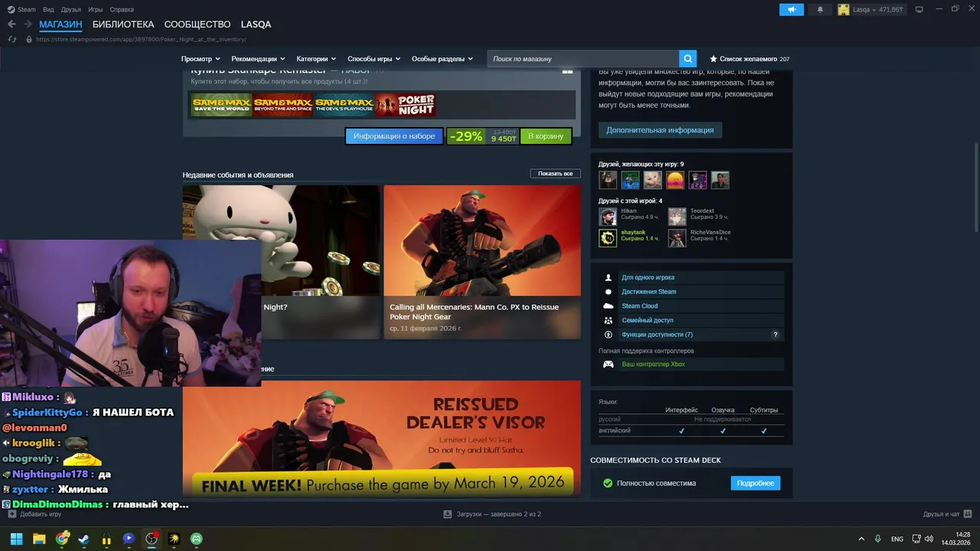
Task: Open File Explorer from taskbar
Action: pyautogui.click(x=39, y=539)
